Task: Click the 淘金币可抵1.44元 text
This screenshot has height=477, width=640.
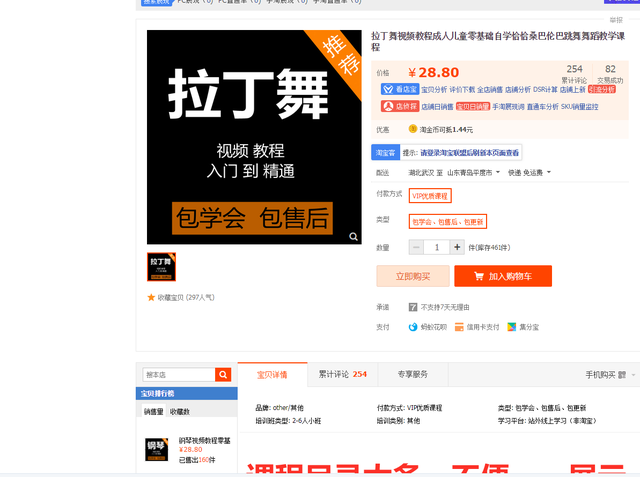Action: [x=446, y=129]
